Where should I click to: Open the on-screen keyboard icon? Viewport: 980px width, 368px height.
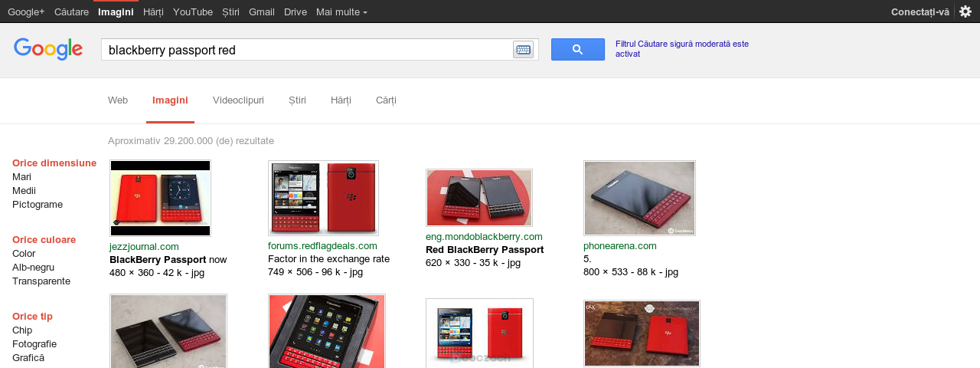tap(524, 50)
